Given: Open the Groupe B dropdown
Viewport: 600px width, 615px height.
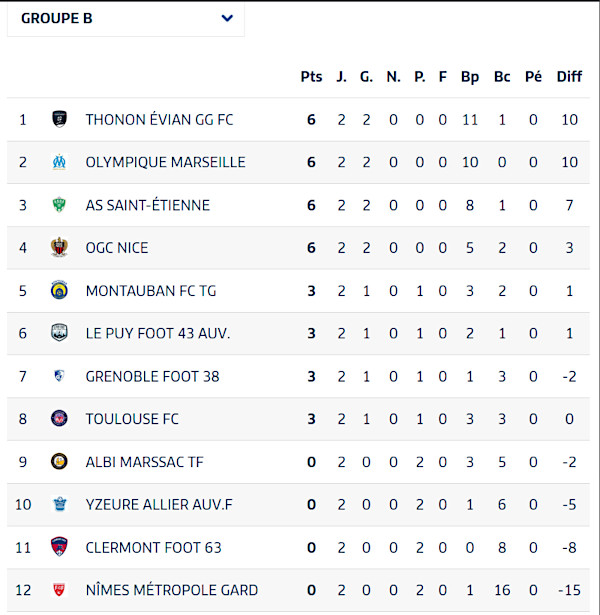Looking at the screenshot, I should click(125, 18).
